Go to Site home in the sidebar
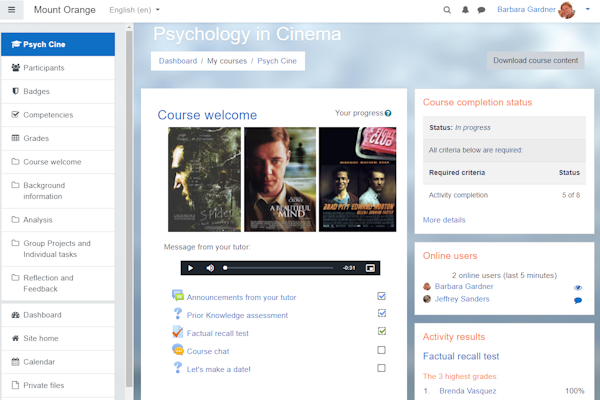Screen dimensions: 600x400 (58, 338)
